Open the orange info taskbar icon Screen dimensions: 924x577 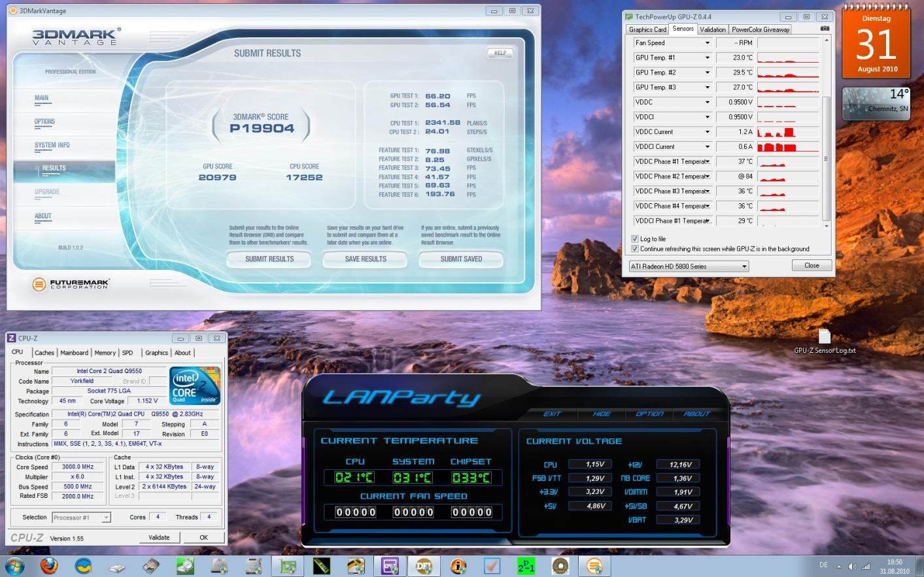point(458,566)
